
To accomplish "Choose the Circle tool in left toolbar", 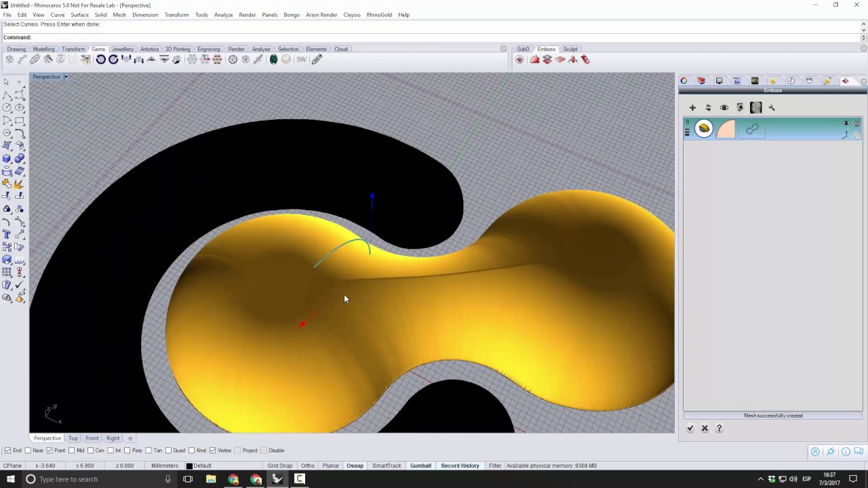I will tap(7, 108).
